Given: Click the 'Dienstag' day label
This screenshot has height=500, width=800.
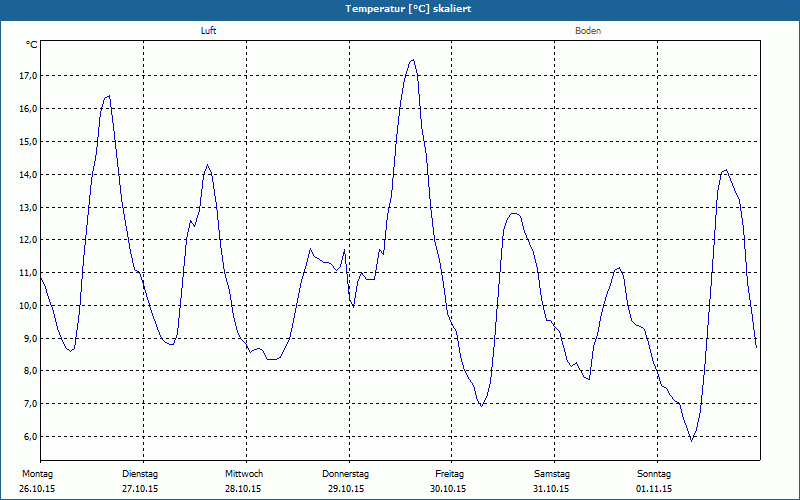Looking at the screenshot, I should [x=140, y=474].
